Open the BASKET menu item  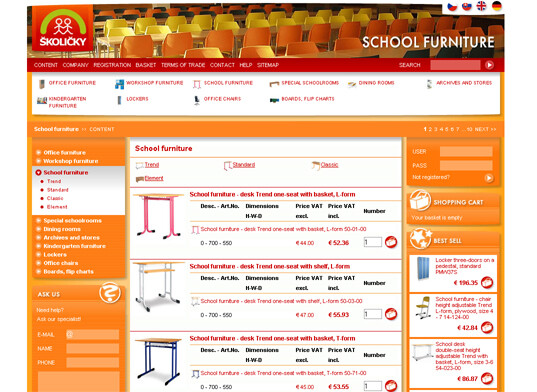tap(146, 65)
